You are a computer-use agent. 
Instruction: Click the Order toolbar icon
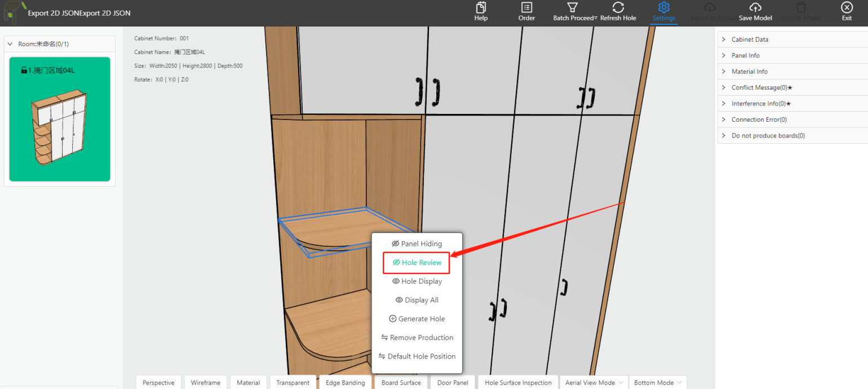tap(526, 7)
